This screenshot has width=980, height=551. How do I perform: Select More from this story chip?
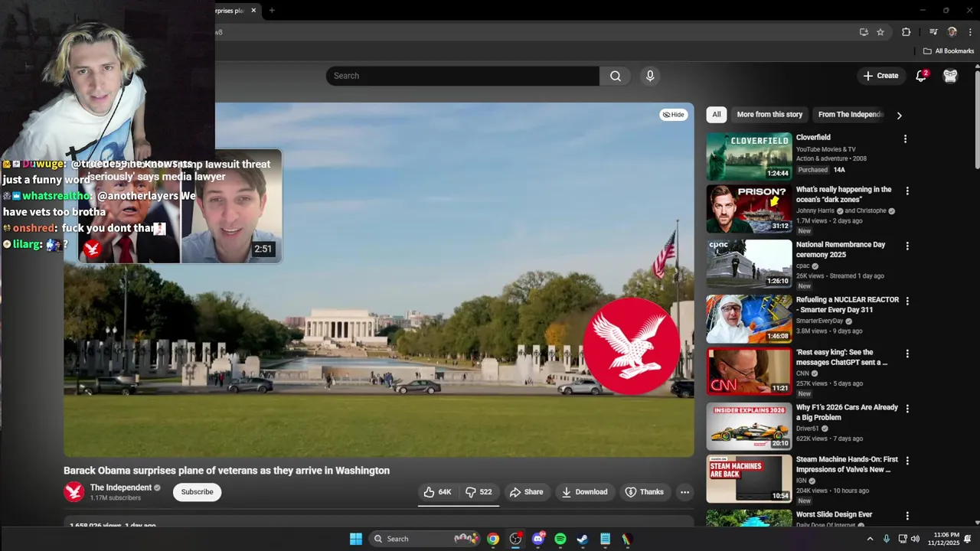coord(769,115)
